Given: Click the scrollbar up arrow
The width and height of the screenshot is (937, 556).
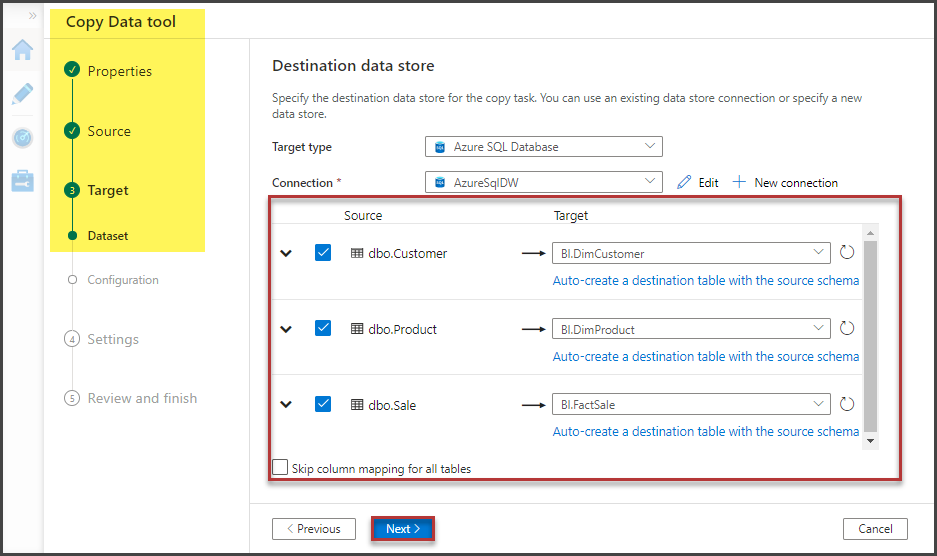Looking at the screenshot, I should (x=871, y=233).
